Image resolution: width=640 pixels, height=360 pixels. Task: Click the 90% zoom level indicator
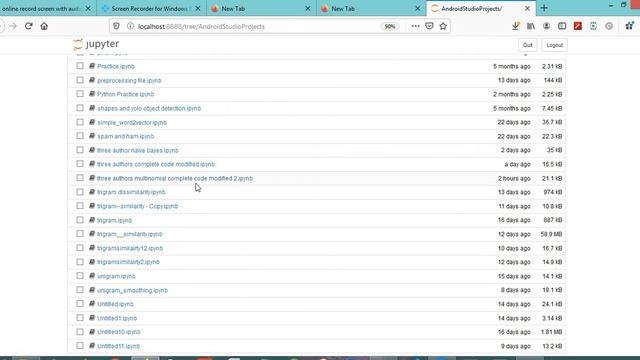[x=390, y=26]
